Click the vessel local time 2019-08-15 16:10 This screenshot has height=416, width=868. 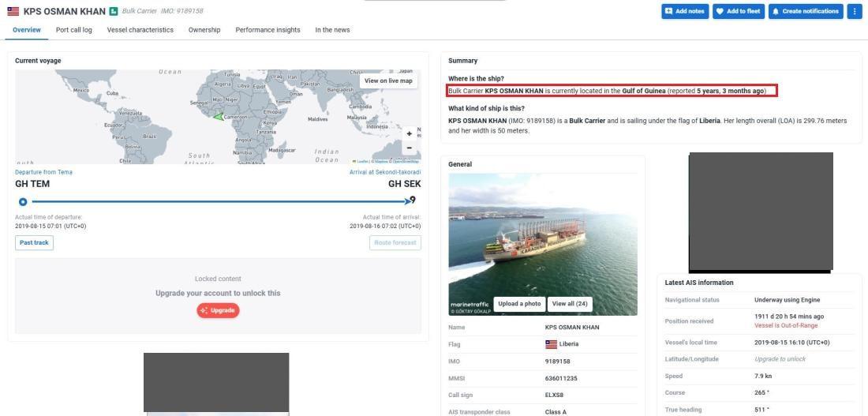pos(792,343)
